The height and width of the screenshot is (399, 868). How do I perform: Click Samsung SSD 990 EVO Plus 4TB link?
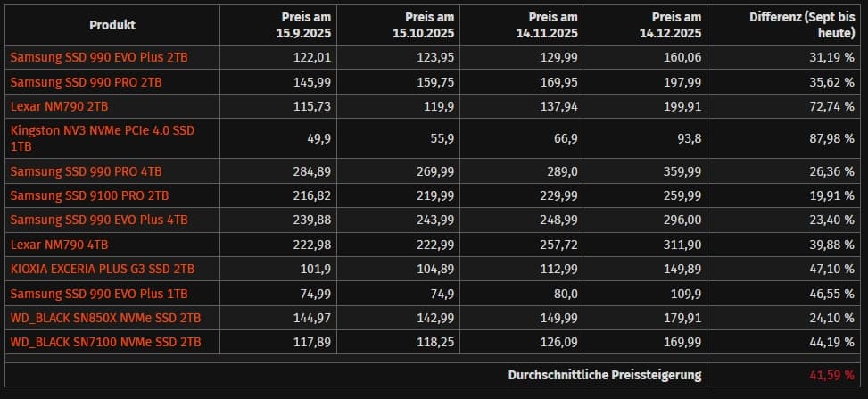coord(100,220)
